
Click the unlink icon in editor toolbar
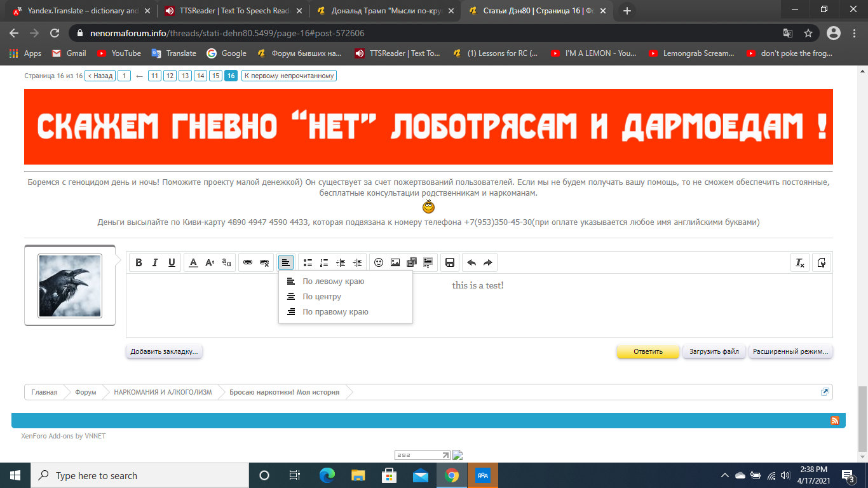point(264,262)
